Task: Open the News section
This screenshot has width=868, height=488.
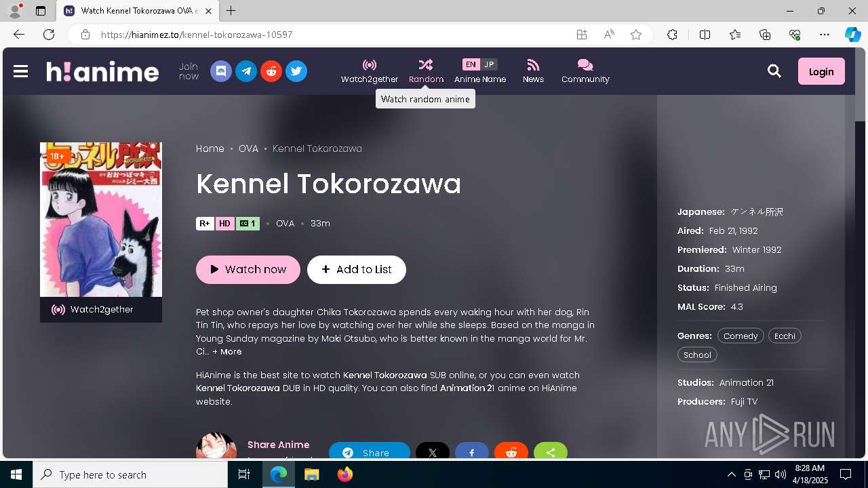Action: point(533,71)
